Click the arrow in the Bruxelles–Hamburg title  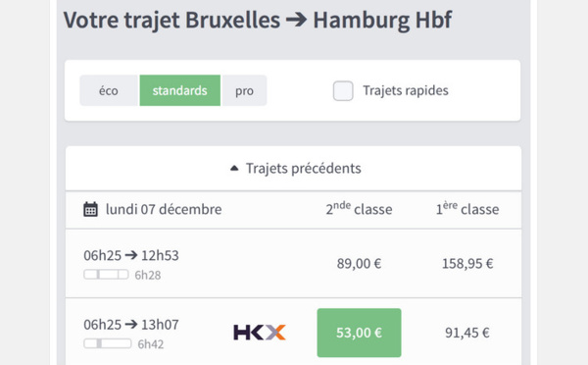(296, 20)
